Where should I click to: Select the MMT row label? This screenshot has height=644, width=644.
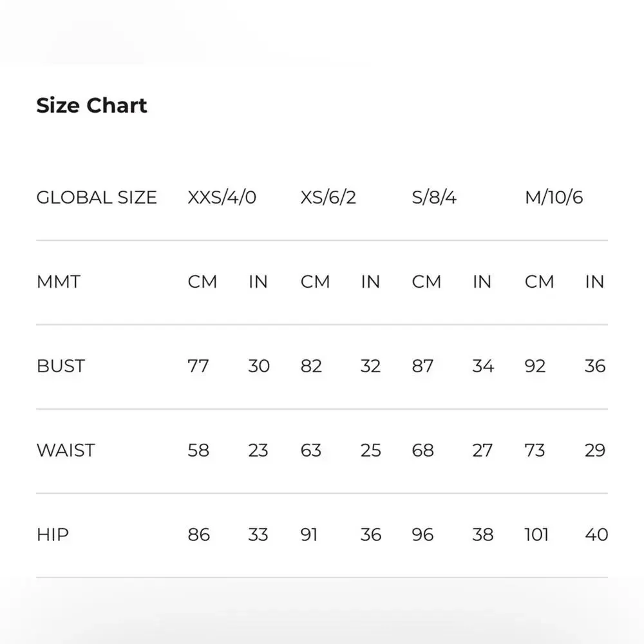pyautogui.click(x=58, y=282)
